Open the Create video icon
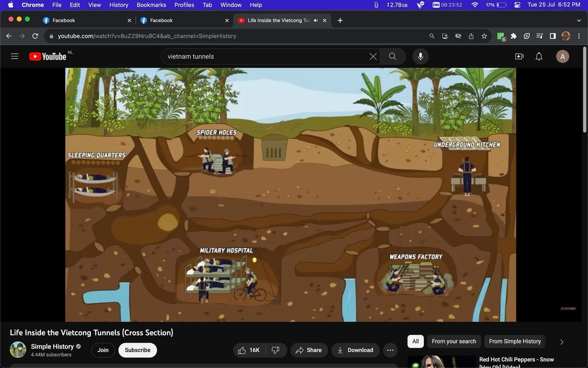The width and height of the screenshot is (588, 368). [x=519, y=56]
